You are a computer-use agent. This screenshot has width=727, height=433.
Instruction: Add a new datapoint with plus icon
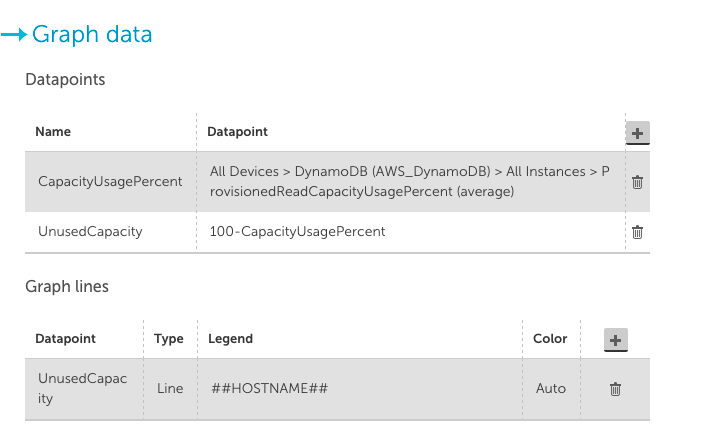click(x=638, y=133)
